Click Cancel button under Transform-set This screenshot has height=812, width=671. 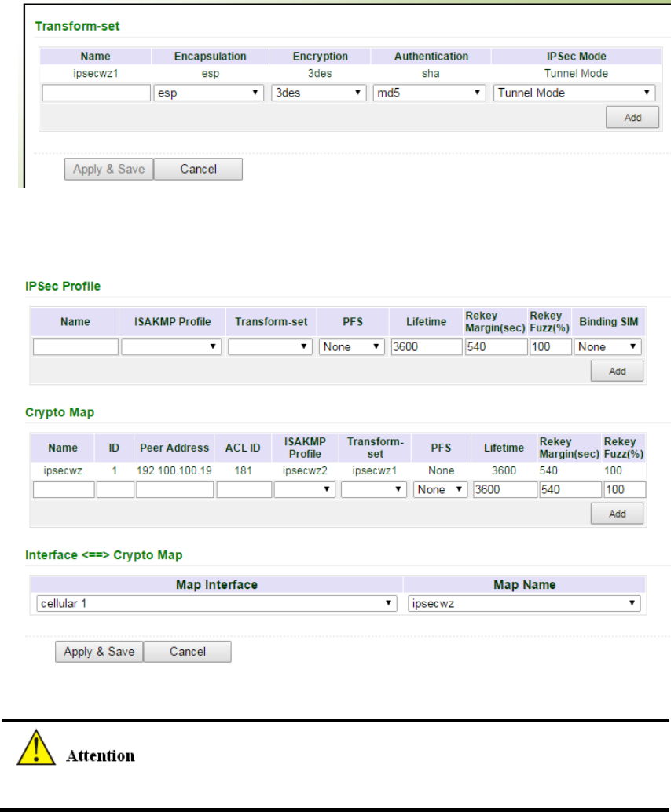198,170
